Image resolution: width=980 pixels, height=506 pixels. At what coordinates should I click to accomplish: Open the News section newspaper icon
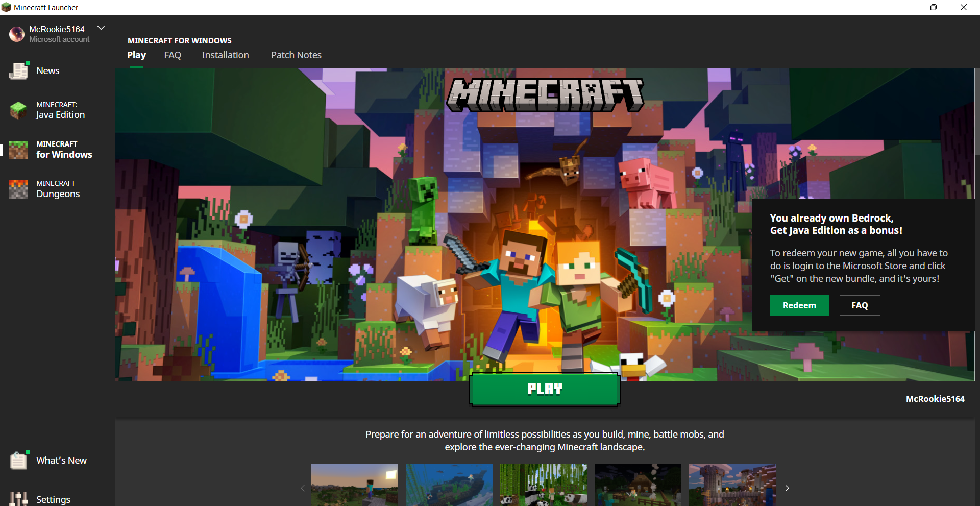18,71
